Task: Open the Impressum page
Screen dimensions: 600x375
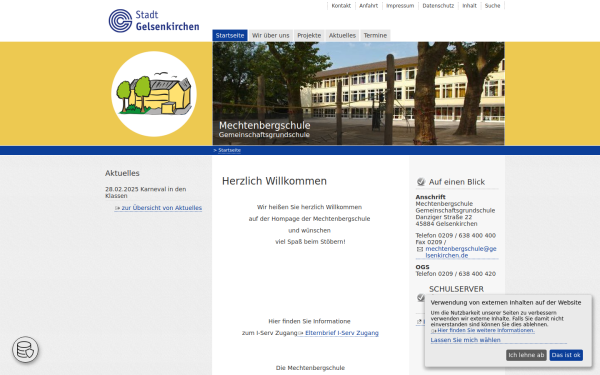Action: 400,6
